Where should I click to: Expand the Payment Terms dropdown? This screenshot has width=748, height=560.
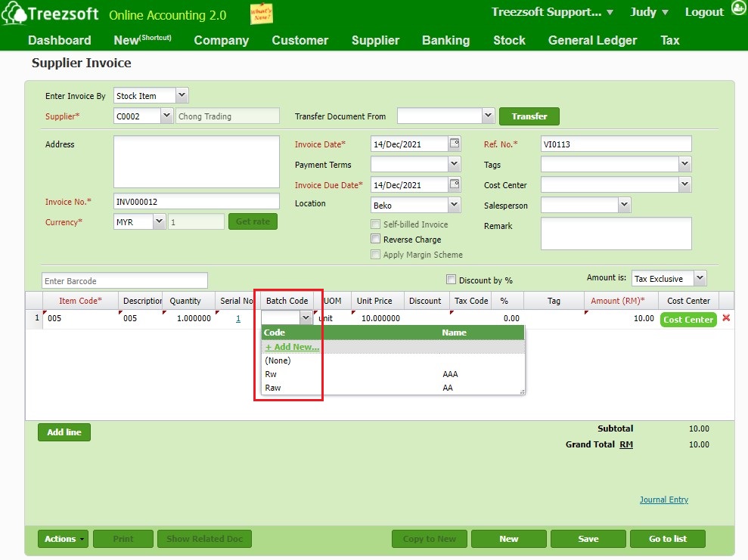[x=454, y=164]
